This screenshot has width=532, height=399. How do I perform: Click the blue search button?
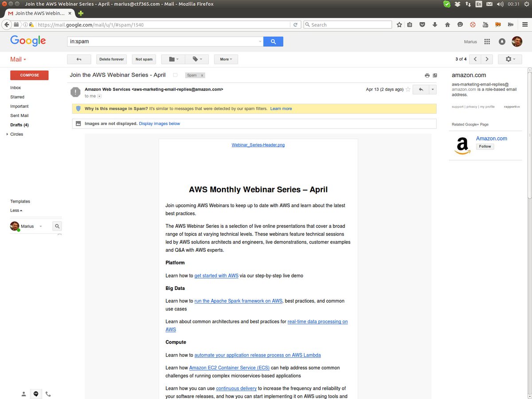(x=273, y=42)
